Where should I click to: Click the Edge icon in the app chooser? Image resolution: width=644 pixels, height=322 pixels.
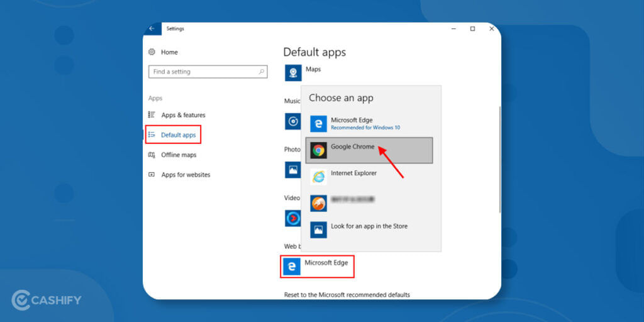(x=318, y=124)
